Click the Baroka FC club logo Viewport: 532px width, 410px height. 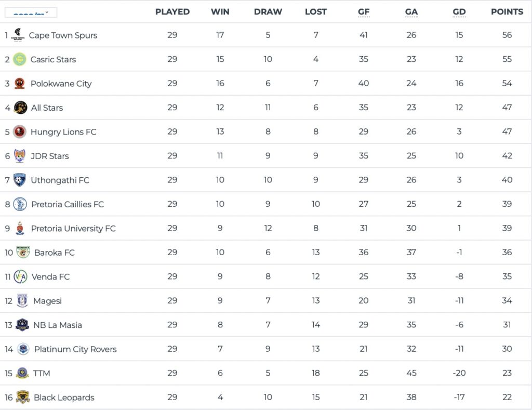23,252
